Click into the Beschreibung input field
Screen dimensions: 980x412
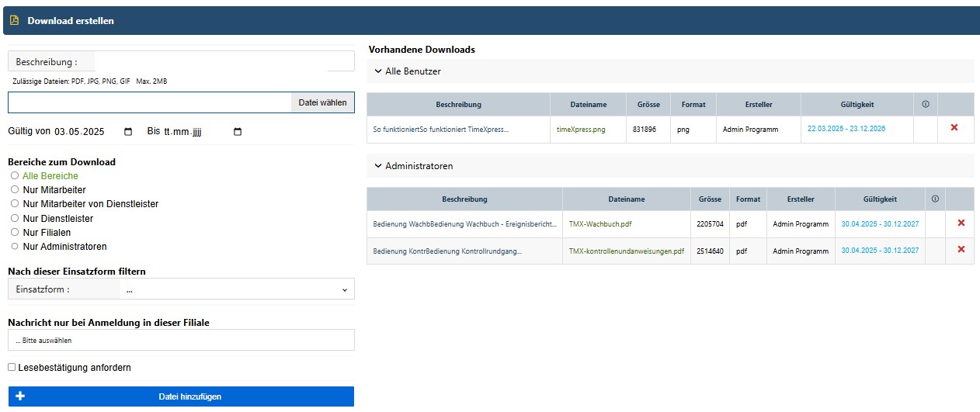224,61
